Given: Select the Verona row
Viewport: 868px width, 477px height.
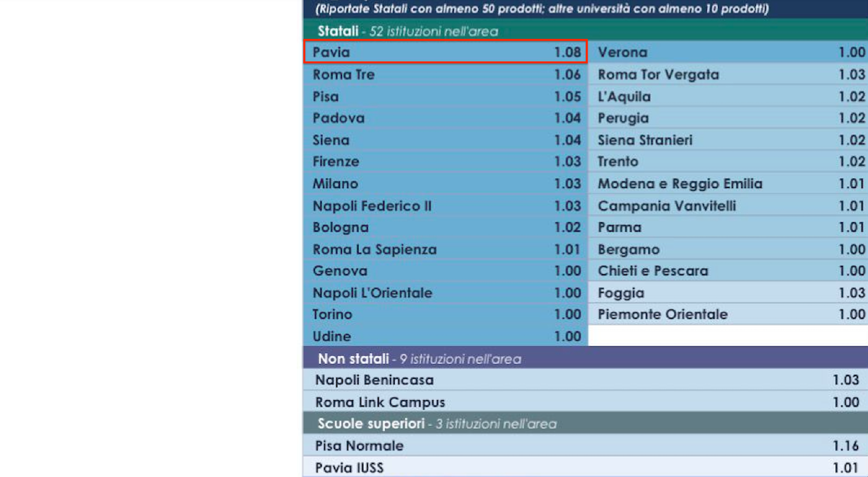Looking at the screenshot, I should pos(728,52).
